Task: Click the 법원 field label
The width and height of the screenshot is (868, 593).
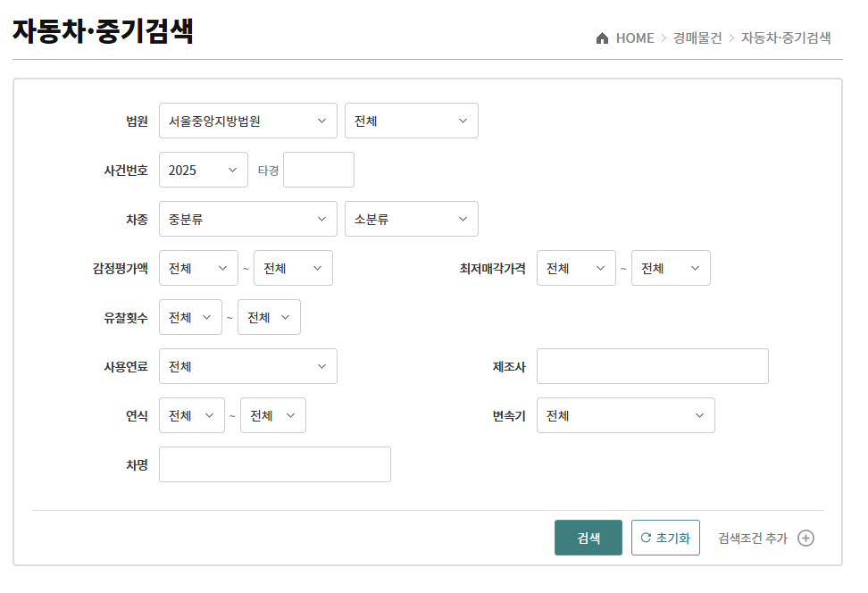Action: pyautogui.click(x=137, y=121)
